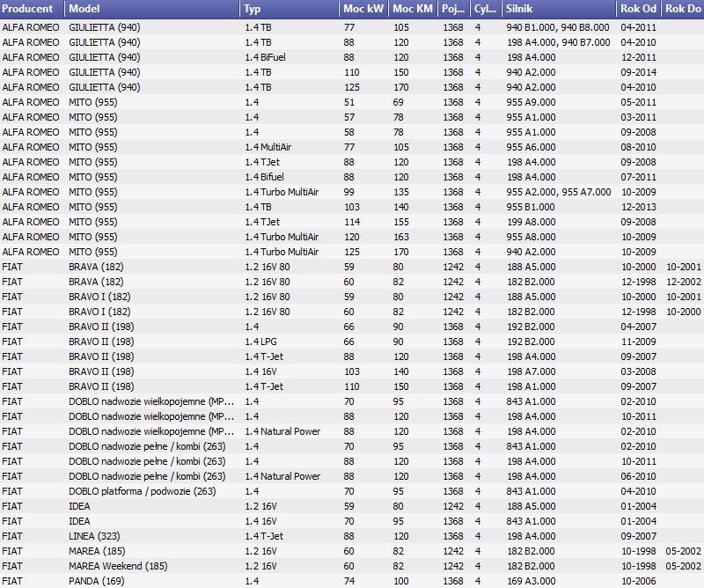This screenshot has width=704, height=588.
Task: Select the LINEA (323) row
Action: point(352,536)
